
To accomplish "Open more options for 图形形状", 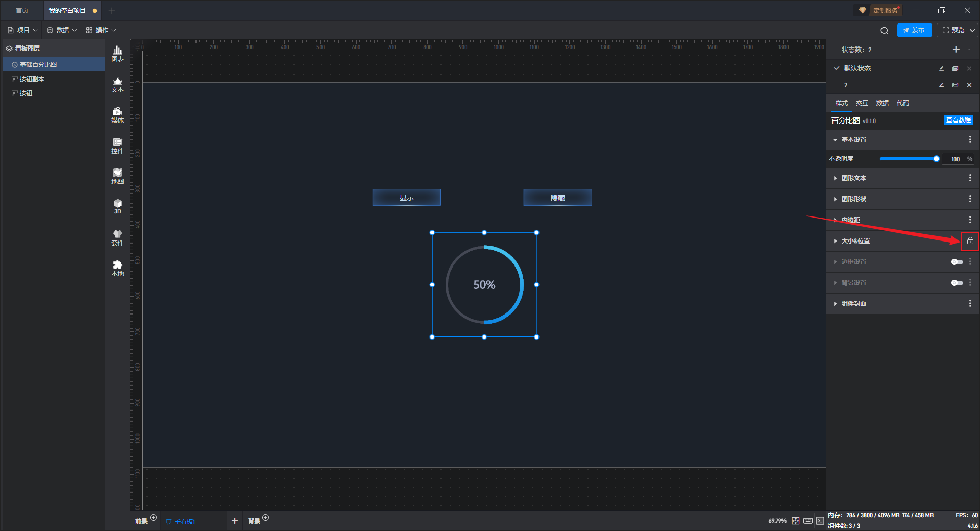I will 970,199.
